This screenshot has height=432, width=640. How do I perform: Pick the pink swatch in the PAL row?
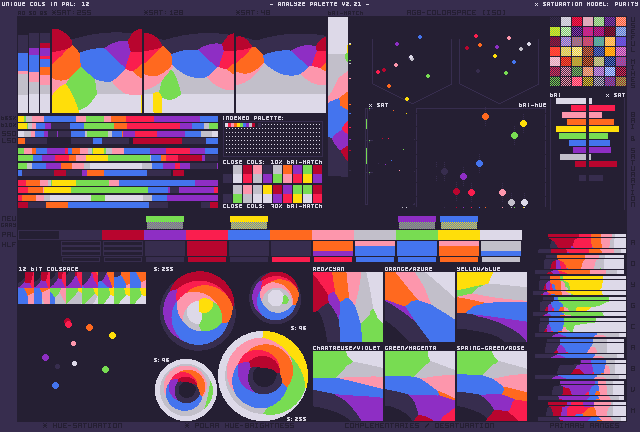333,235
